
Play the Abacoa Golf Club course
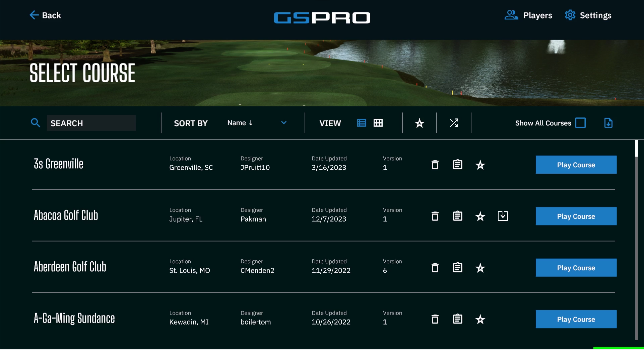click(576, 216)
